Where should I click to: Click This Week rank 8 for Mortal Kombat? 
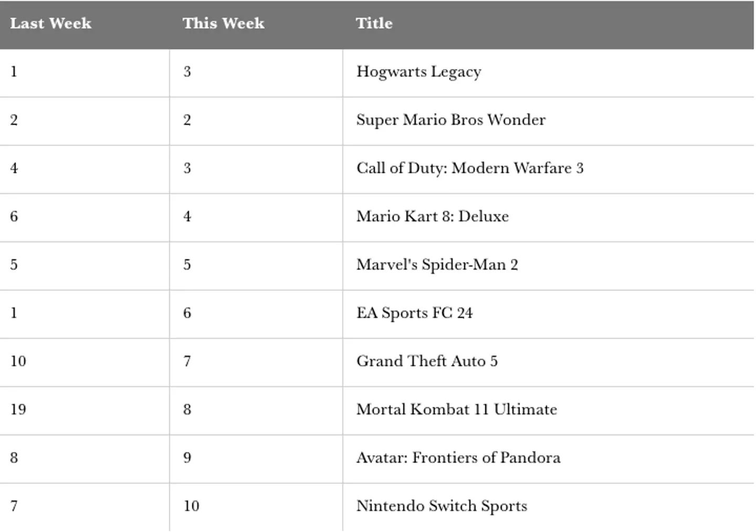coord(187,410)
